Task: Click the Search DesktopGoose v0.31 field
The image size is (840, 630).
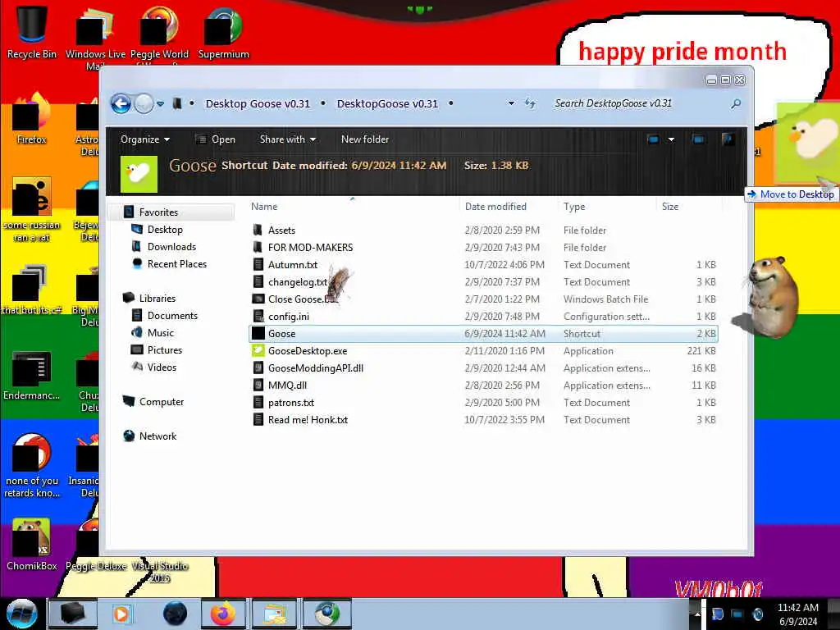Action: point(640,103)
